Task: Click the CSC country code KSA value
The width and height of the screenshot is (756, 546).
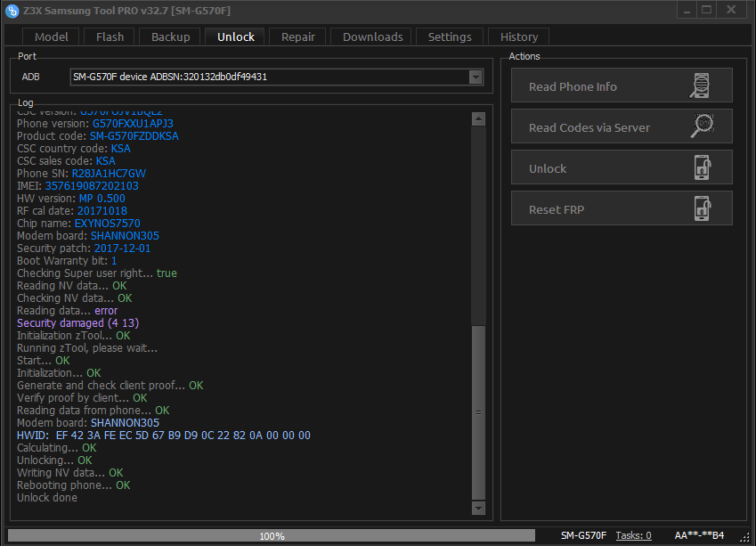Action: click(120, 149)
